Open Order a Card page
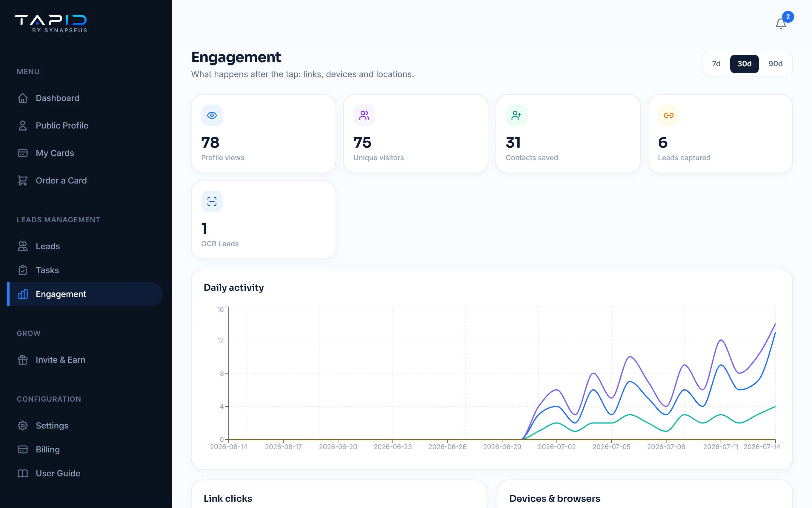 click(x=84, y=181)
